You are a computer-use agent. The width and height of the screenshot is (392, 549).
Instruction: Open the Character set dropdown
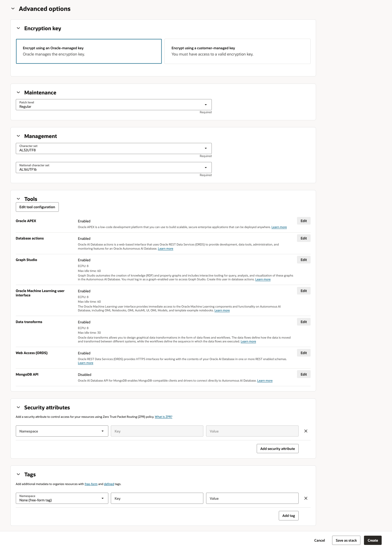click(114, 148)
